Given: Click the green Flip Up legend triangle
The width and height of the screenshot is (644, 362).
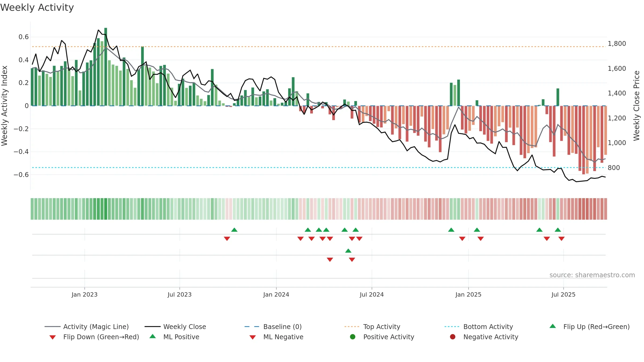Looking at the screenshot, I should point(552,326).
